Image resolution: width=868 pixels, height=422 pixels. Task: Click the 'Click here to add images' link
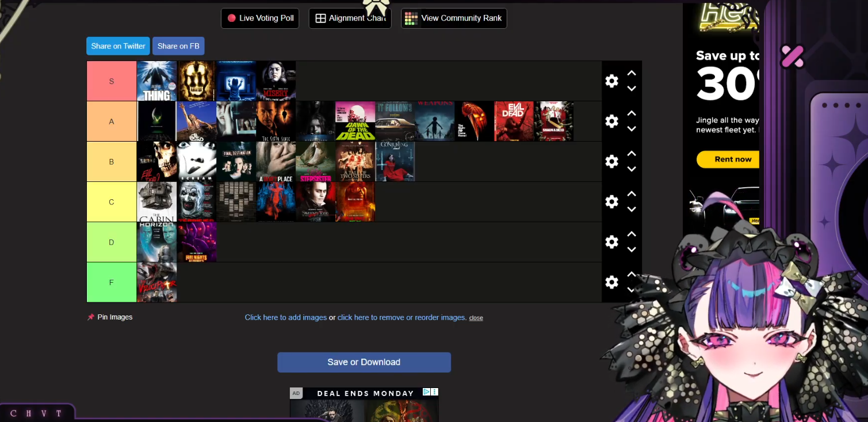tap(285, 317)
